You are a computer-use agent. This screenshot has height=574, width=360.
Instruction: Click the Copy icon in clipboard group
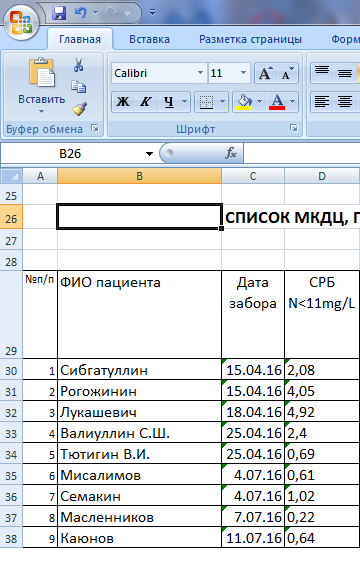pyautogui.click(x=79, y=87)
